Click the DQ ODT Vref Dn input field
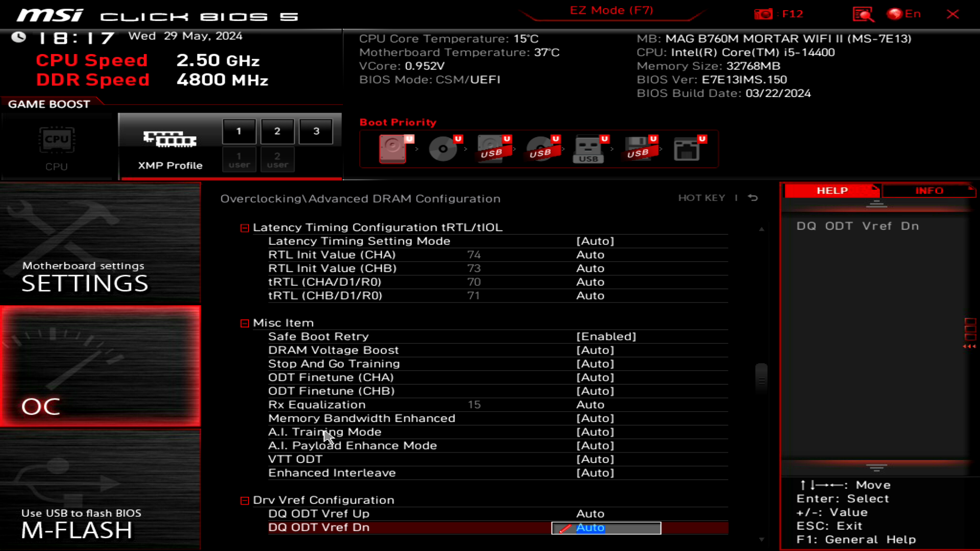This screenshot has height=551, width=980. tap(606, 528)
